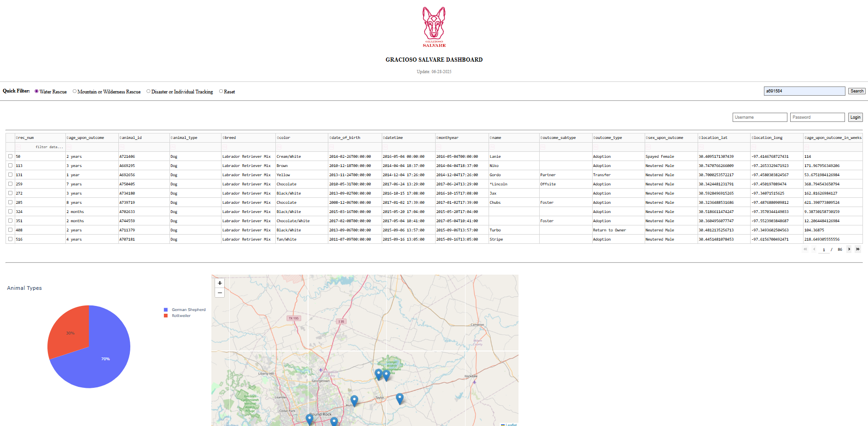Check the row for *Lincoln

coord(10,184)
